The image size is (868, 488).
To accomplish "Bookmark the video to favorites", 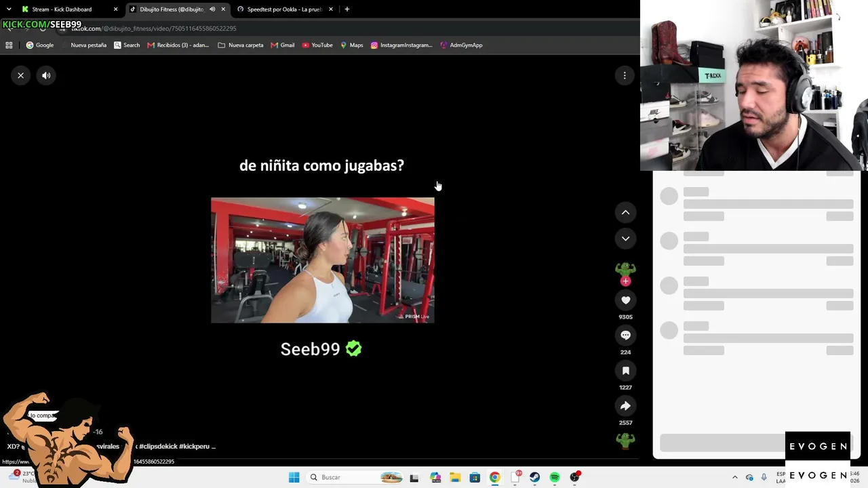I will coord(625,371).
